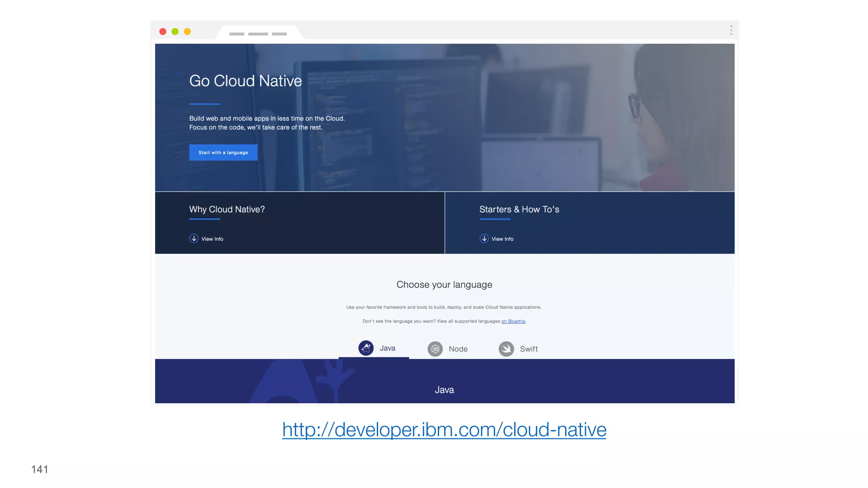Click the slide number 141
The width and height of the screenshot is (868, 488).
39,469
